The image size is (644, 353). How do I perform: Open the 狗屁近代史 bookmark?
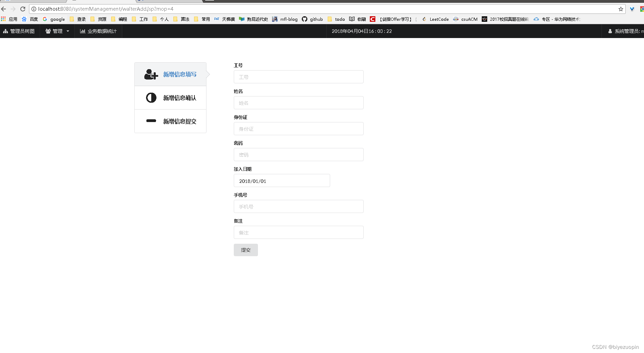253,19
